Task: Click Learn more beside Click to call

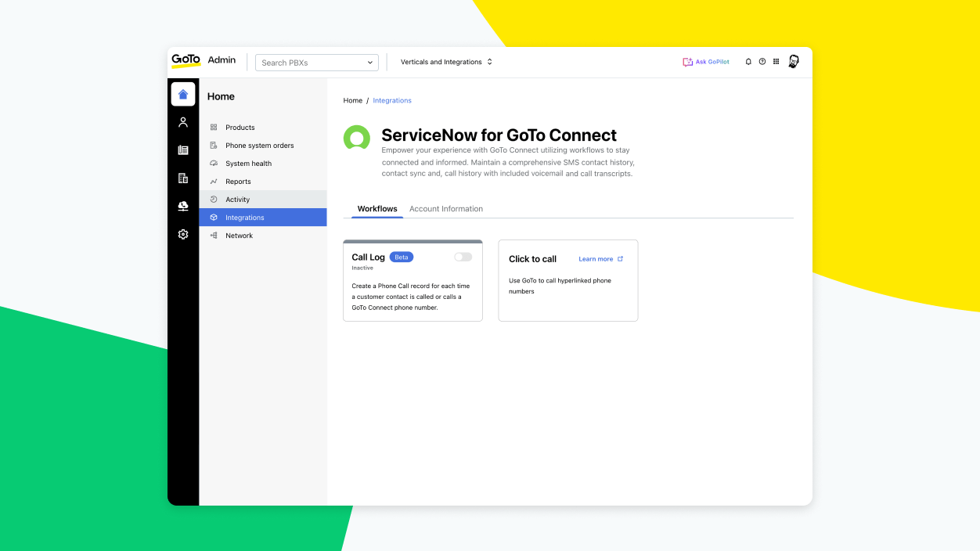Action: [596, 258]
